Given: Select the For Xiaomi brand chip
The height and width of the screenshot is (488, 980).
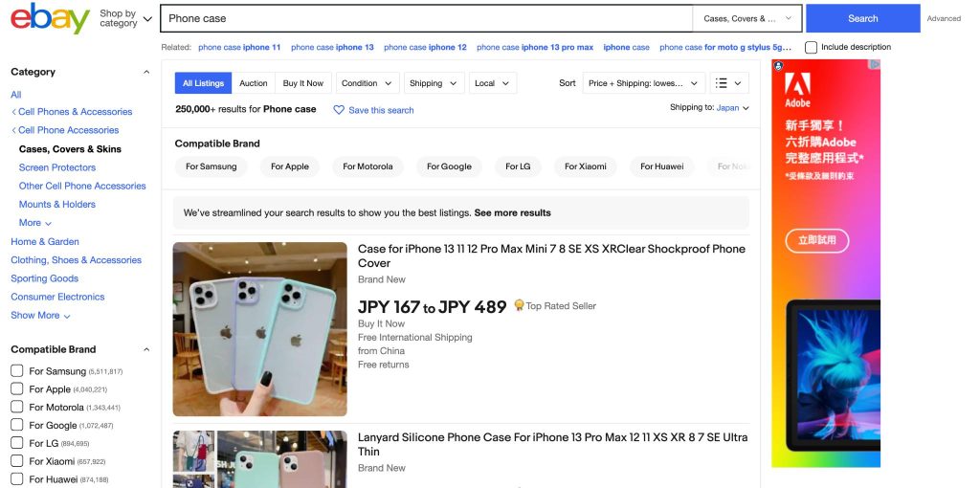Looking at the screenshot, I should click(586, 166).
